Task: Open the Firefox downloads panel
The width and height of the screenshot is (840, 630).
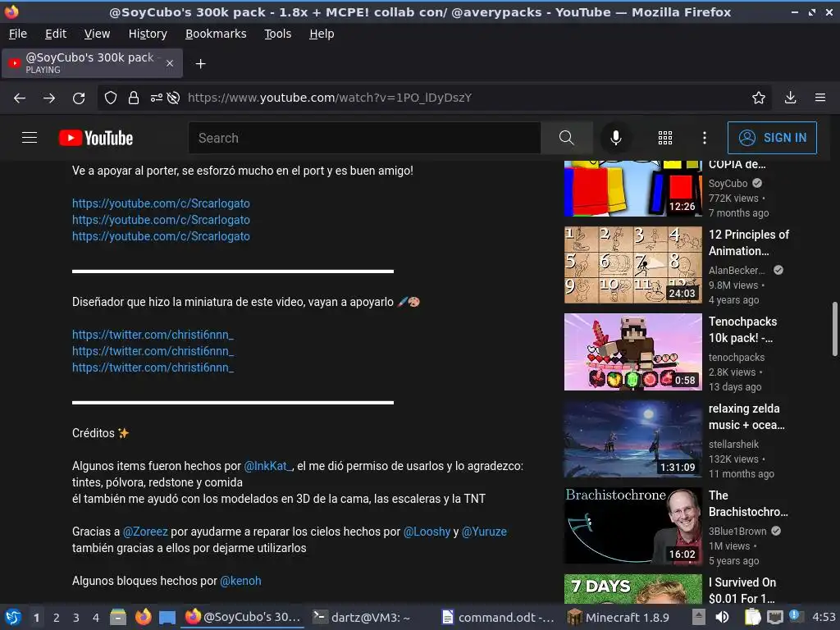Action: tap(790, 98)
